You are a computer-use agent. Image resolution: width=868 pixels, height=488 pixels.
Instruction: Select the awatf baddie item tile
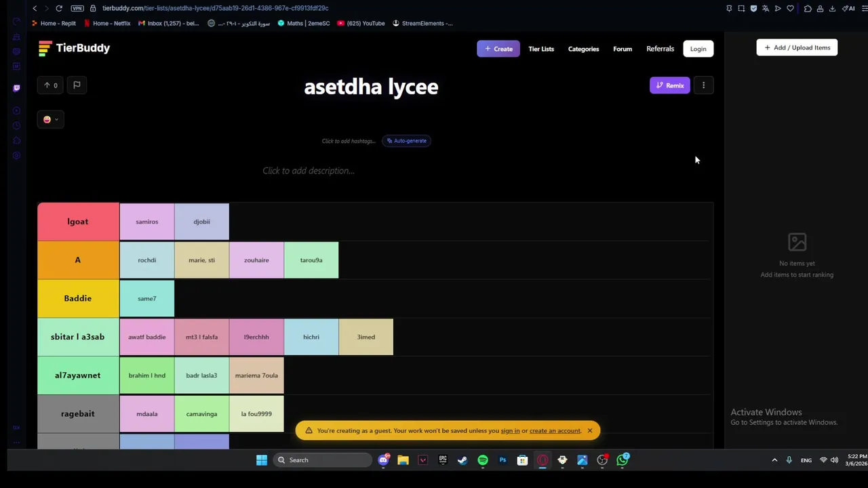click(147, 337)
